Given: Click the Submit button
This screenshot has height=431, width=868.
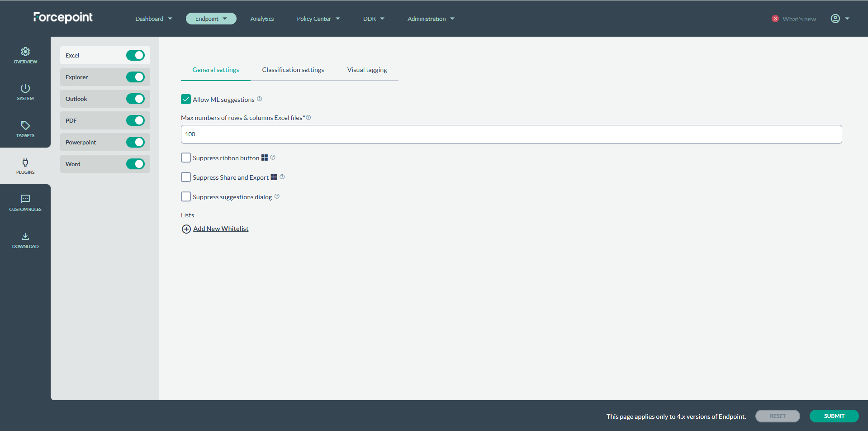Looking at the screenshot, I should point(834,416).
